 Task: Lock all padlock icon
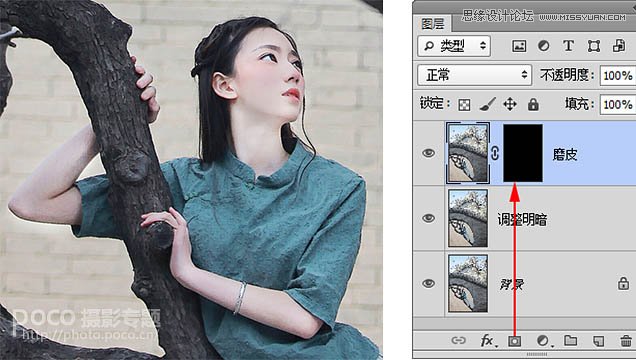(533, 105)
